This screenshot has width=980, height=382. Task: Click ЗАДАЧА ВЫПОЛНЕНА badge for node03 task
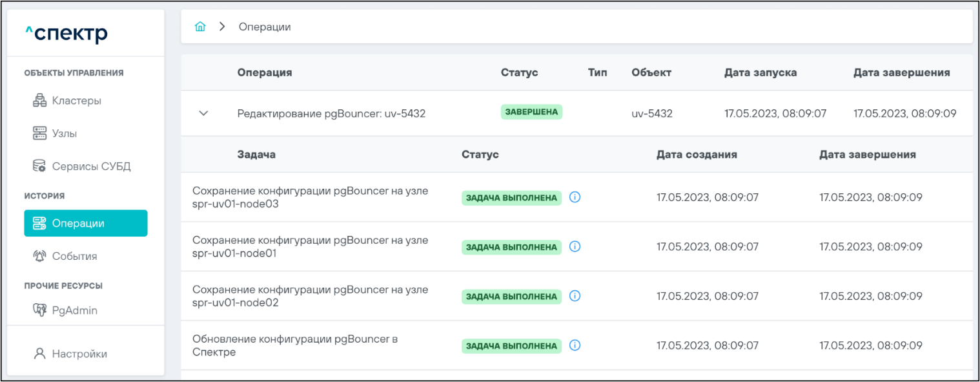[511, 198]
